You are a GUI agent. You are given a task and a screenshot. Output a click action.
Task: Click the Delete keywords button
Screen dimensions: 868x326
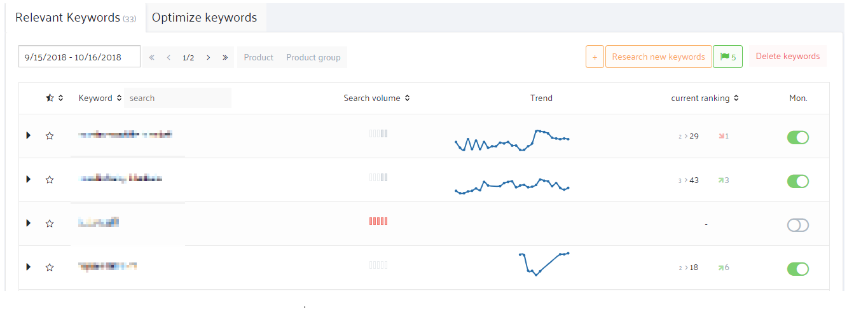[x=787, y=56]
